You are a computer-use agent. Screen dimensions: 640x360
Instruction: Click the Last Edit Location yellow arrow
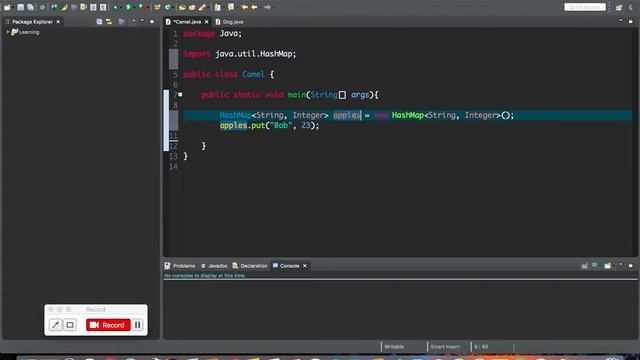pyautogui.click(x=244, y=7)
